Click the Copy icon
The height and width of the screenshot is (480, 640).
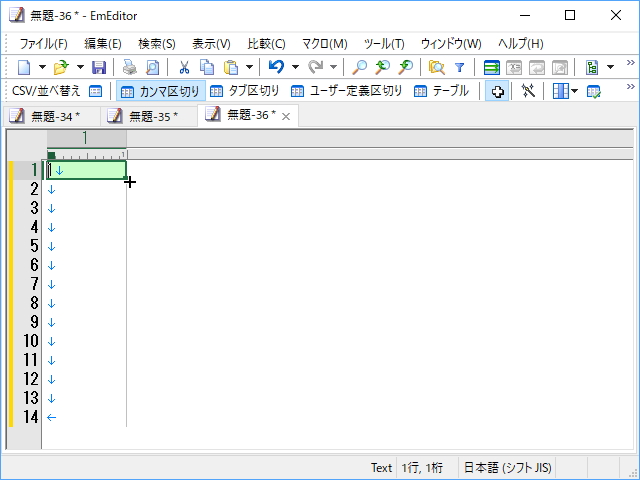(207, 67)
